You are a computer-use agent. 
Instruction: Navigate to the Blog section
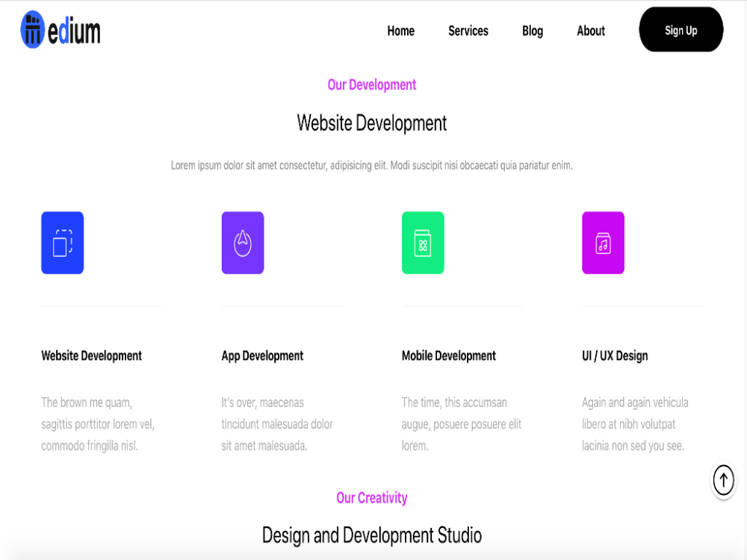click(532, 31)
